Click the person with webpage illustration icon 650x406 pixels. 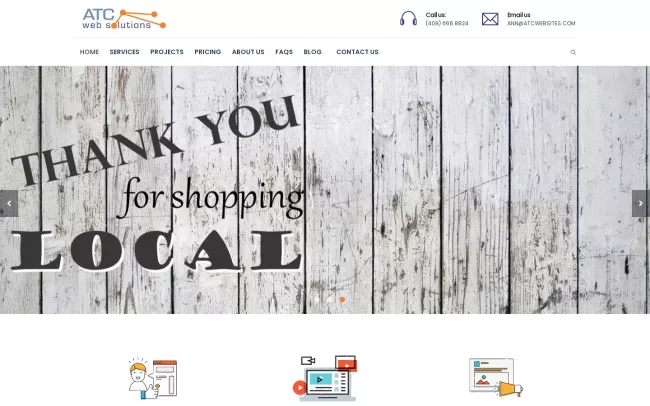153,378
